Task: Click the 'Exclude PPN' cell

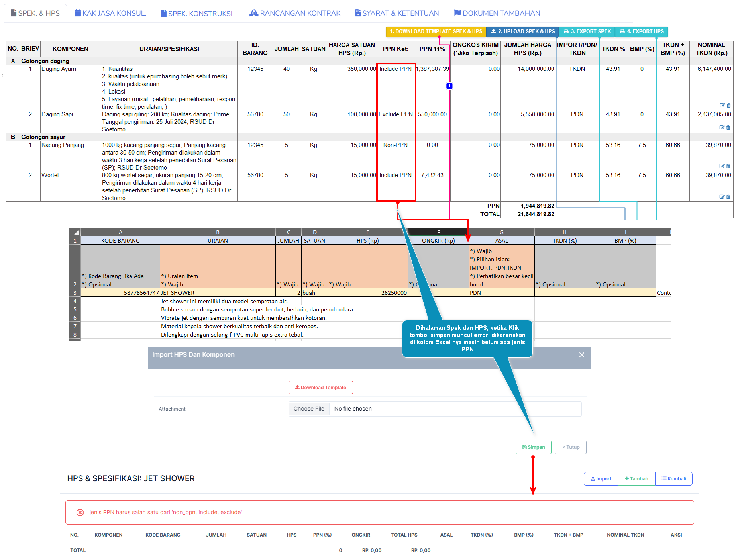Action: coord(396,121)
